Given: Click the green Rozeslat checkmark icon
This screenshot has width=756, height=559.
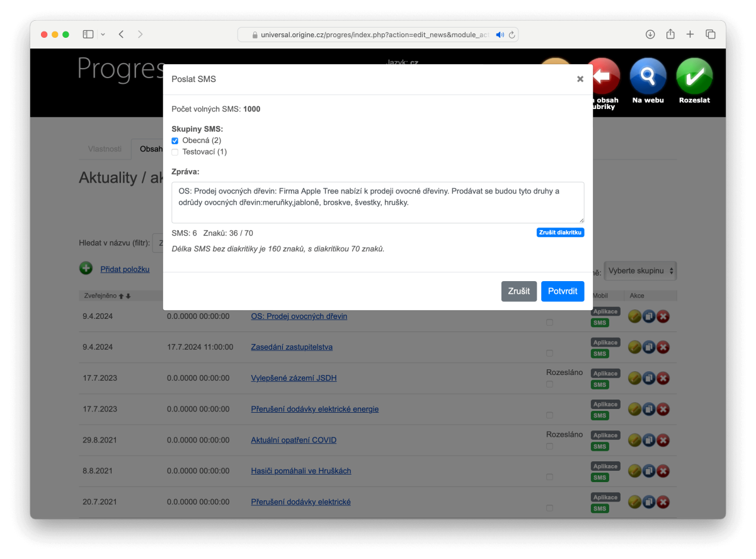Looking at the screenshot, I should pos(694,76).
